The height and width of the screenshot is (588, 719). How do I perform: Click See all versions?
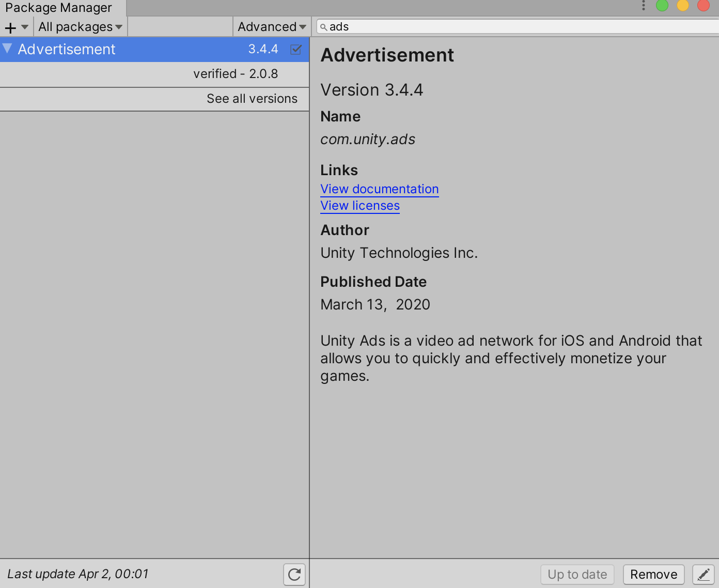click(252, 99)
